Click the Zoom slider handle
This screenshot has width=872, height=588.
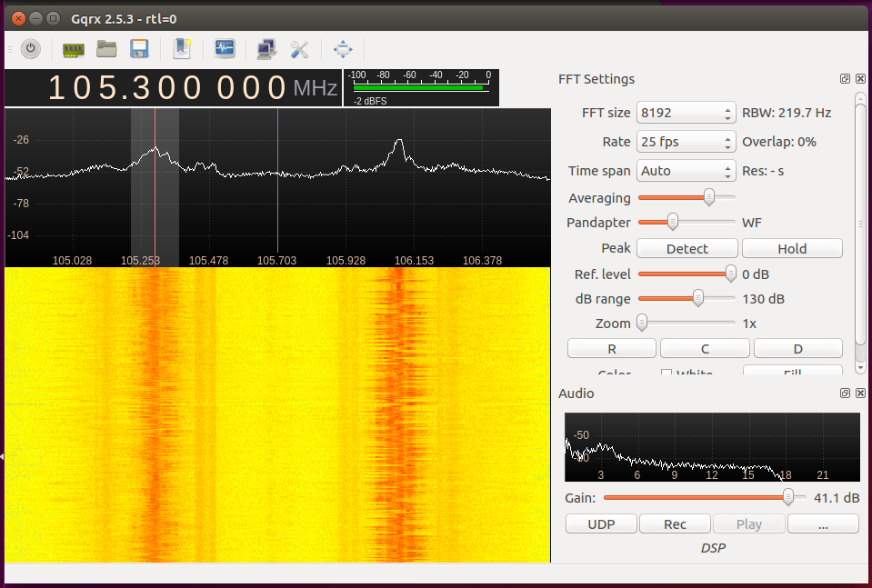tap(642, 323)
